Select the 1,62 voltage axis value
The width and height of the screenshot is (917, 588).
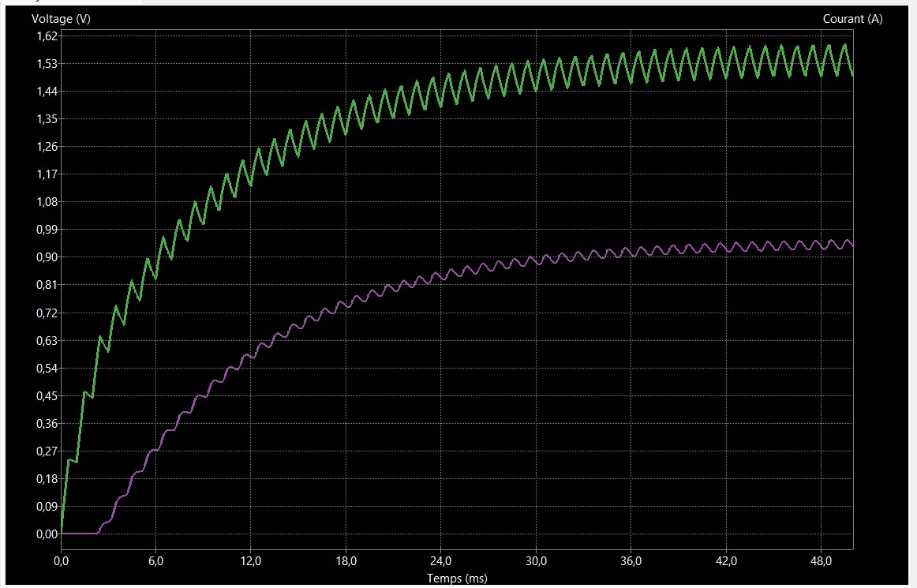point(47,36)
